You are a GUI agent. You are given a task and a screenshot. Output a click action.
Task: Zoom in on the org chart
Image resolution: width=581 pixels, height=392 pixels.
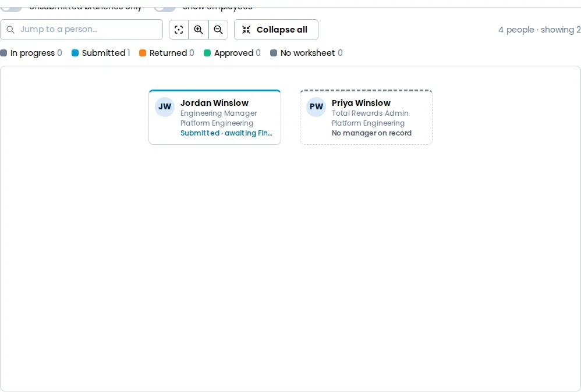[x=199, y=30]
